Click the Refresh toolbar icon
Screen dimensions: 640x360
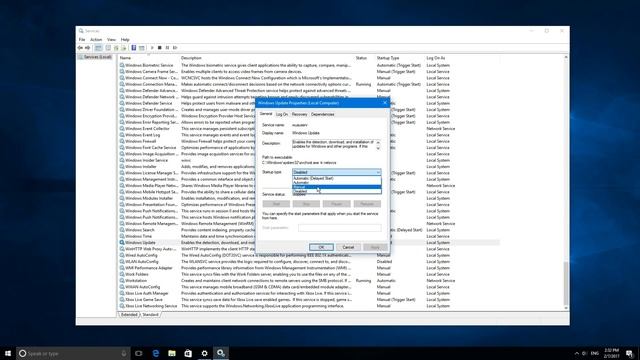point(116,48)
